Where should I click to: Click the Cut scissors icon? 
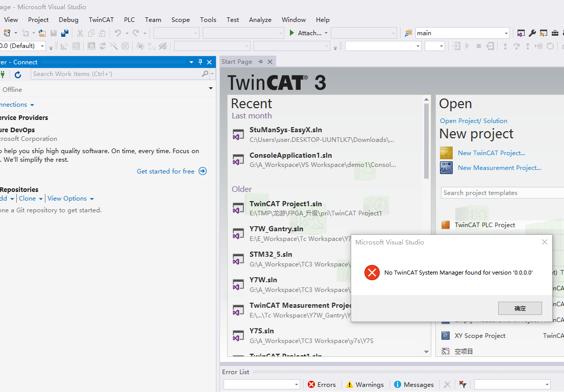(x=80, y=33)
